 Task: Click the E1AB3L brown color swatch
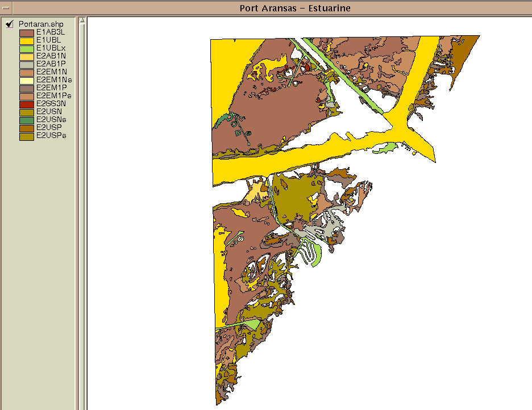pyautogui.click(x=27, y=33)
